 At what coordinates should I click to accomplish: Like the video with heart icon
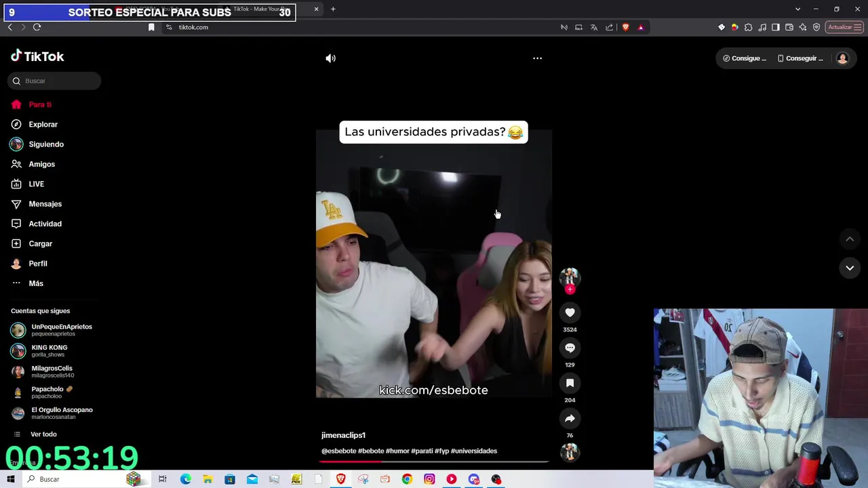click(x=570, y=312)
